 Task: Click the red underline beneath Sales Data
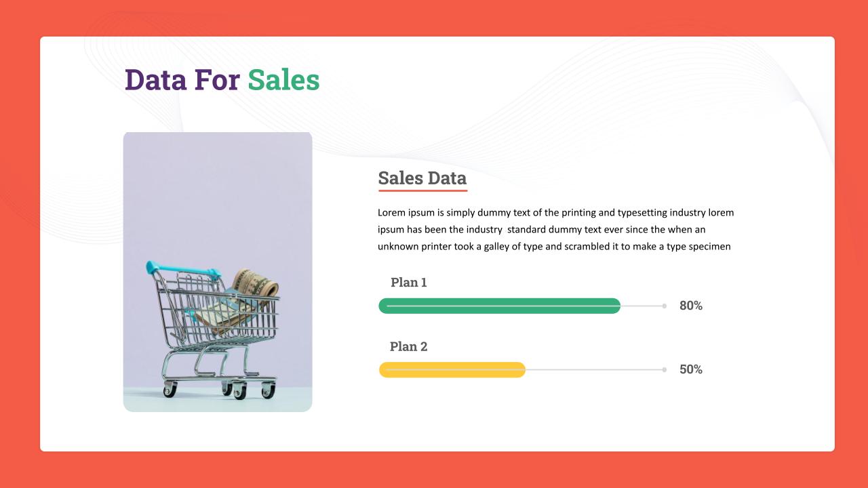click(423, 190)
